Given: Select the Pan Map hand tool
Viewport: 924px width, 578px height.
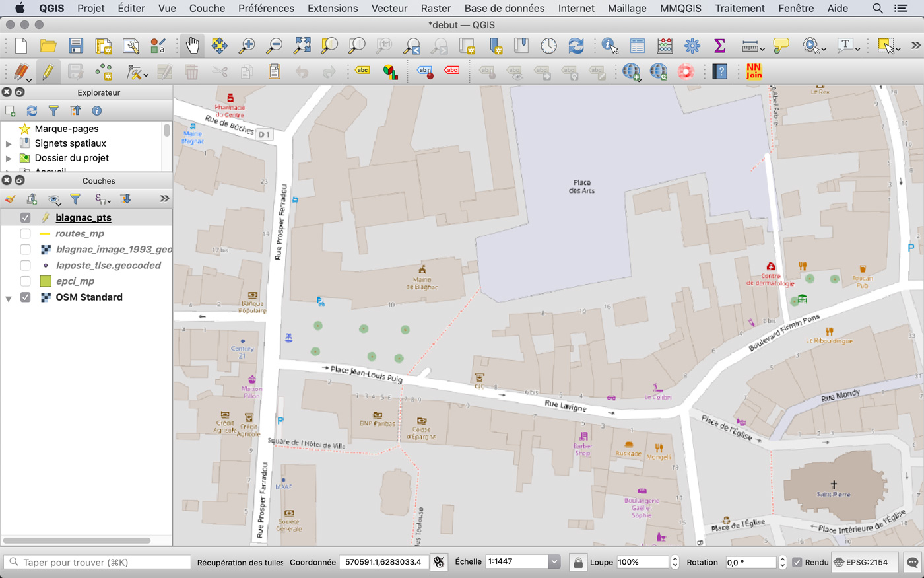Looking at the screenshot, I should coord(192,46).
